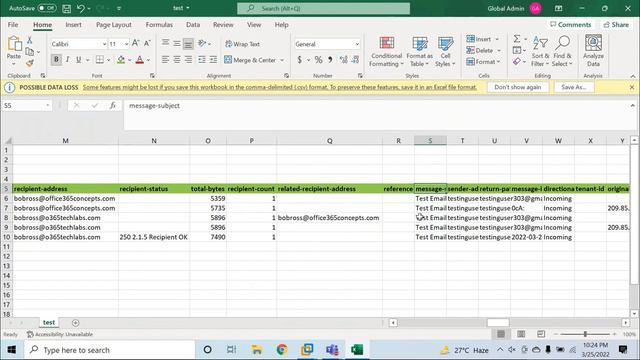Open Sort & Filter menu
Image resolution: width=640 pixels, height=360 pixels.
[540, 52]
